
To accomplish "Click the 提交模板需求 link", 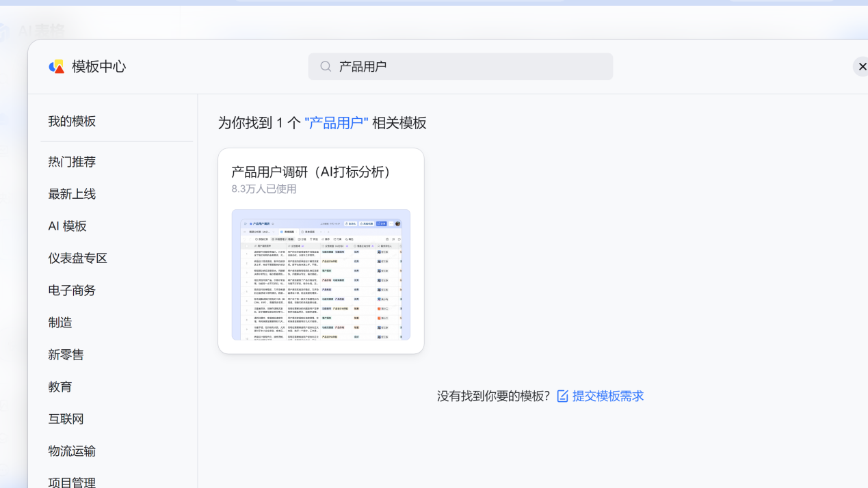I will point(608,396).
